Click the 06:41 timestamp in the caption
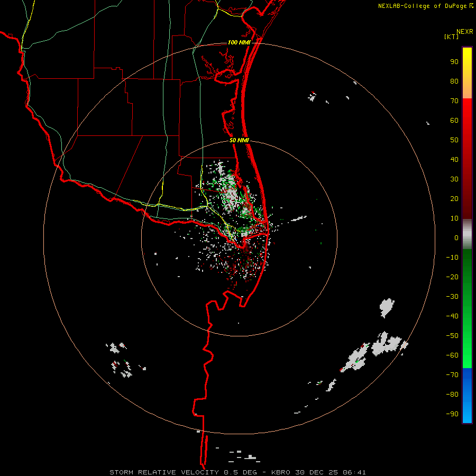The width and height of the screenshot is (476, 476). pyautogui.click(x=354, y=472)
